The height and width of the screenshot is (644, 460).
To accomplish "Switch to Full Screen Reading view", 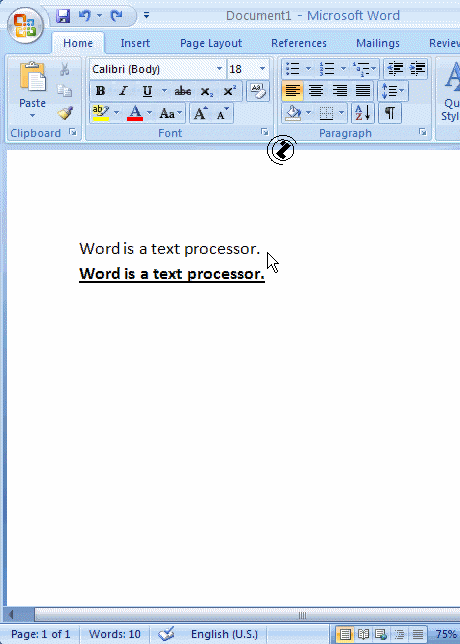I will coord(363,635).
